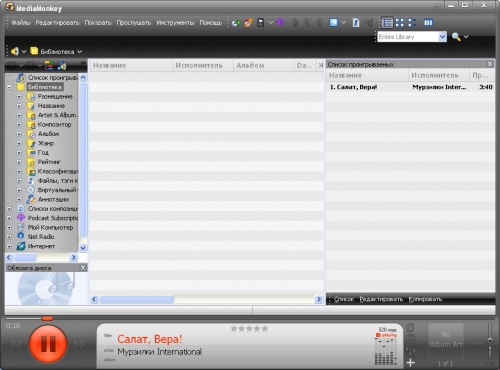Skip to the next track
This screenshot has height=370, width=500.
click(x=80, y=345)
